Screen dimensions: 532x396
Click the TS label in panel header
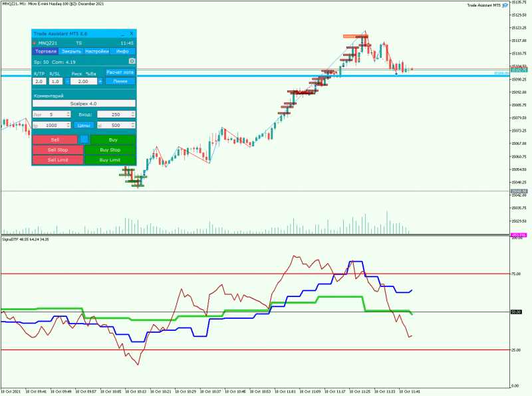[78, 43]
